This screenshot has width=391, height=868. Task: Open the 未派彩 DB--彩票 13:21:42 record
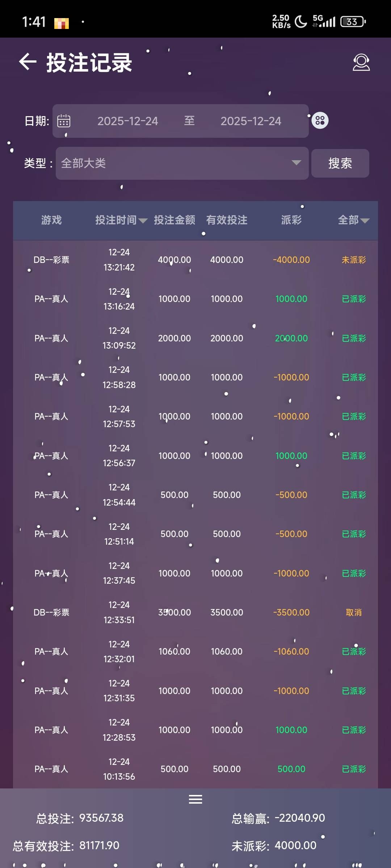(x=195, y=260)
